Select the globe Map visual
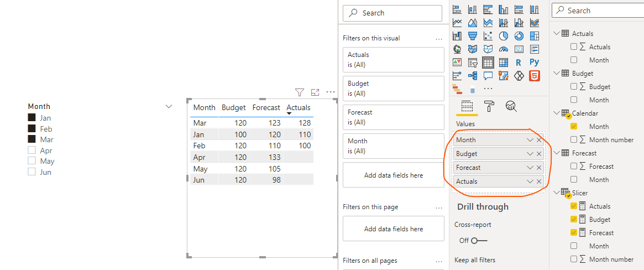The height and width of the screenshot is (270, 644). pyautogui.click(x=457, y=49)
